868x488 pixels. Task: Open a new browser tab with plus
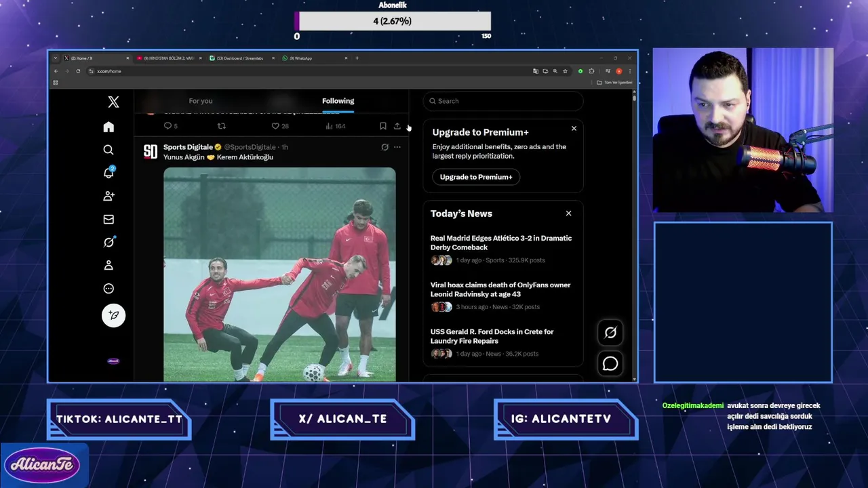click(x=357, y=58)
